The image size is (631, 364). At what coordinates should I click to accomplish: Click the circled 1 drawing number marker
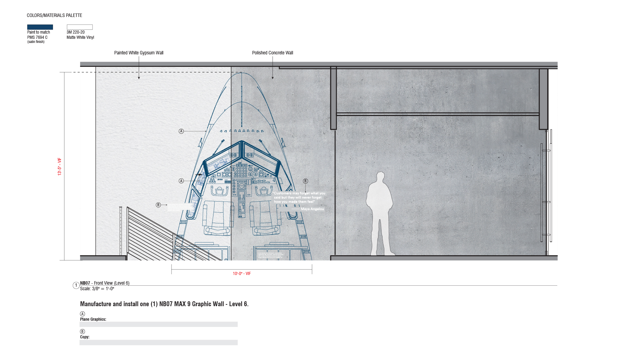76,285
